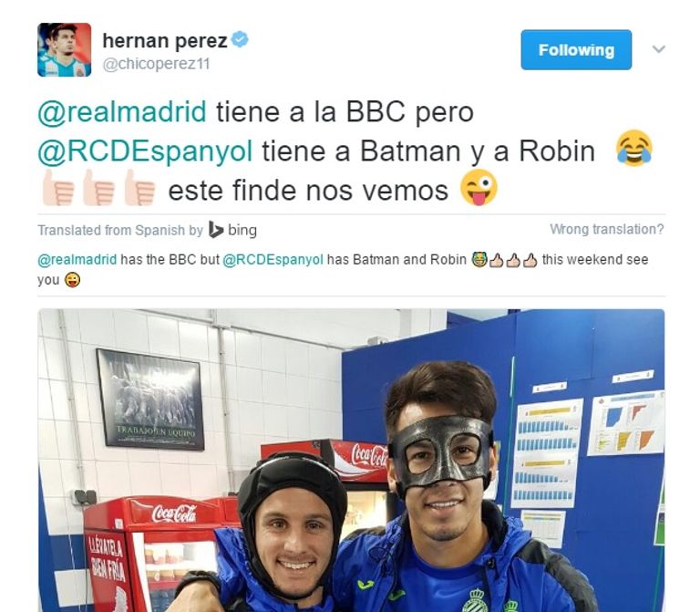Click the crying-laughing emoji in tweet
The height and width of the screenshot is (612, 700).
pos(634,149)
